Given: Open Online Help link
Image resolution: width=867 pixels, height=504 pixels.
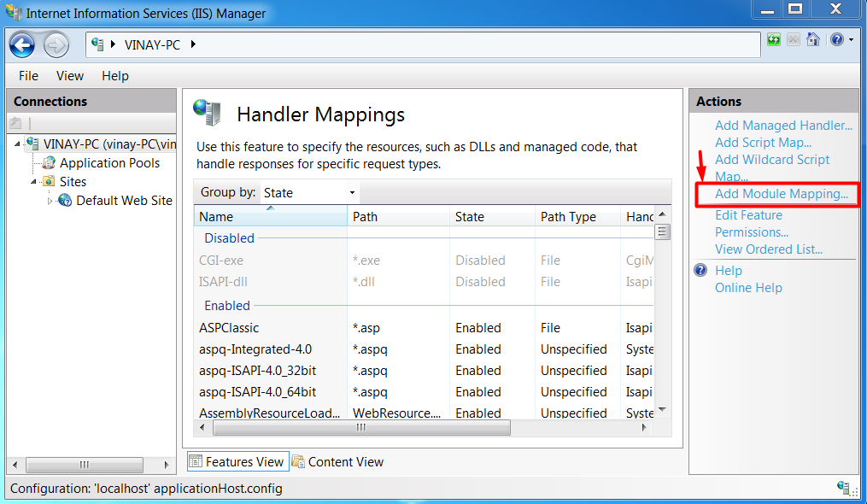Looking at the screenshot, I should tap(748, 288).
